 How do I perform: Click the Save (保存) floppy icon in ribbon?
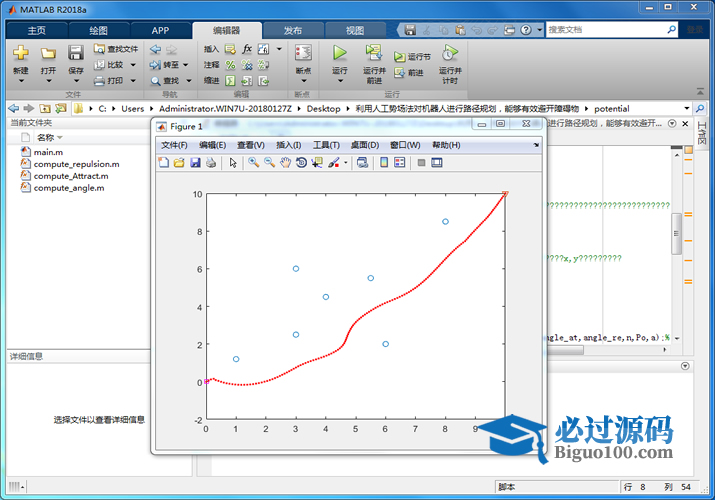pos(76,53)
